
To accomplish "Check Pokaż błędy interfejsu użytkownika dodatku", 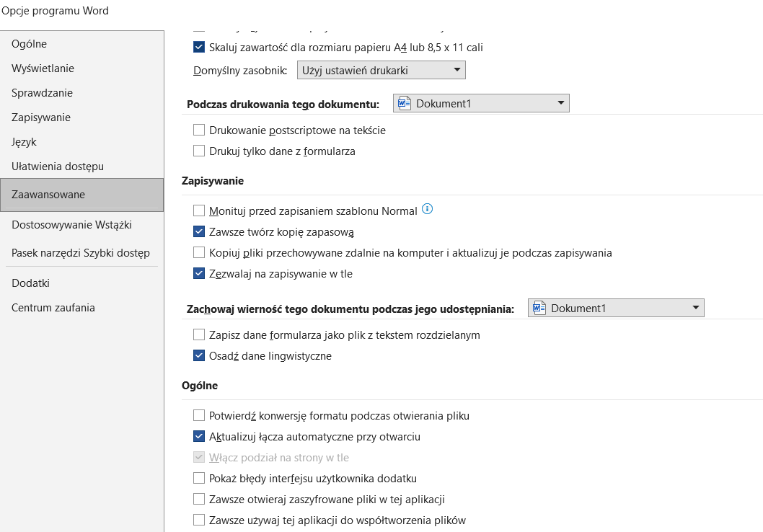I will click(198, 478).
